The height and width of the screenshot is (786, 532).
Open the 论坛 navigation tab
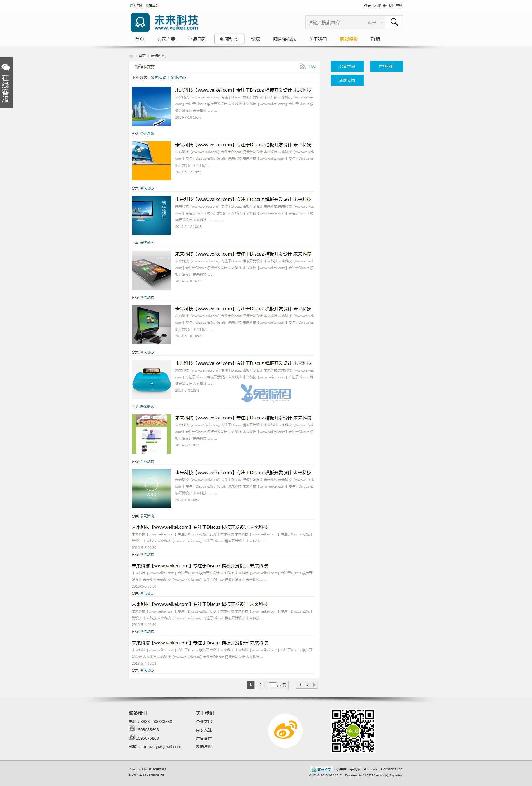pos(255,39)
